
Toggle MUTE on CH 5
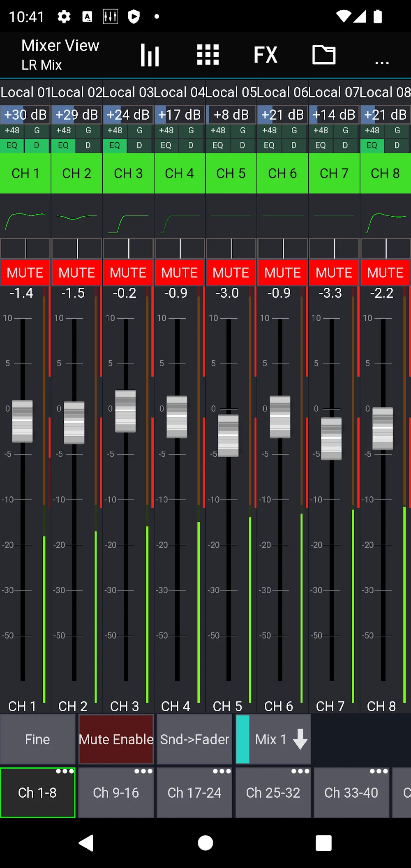231,273
